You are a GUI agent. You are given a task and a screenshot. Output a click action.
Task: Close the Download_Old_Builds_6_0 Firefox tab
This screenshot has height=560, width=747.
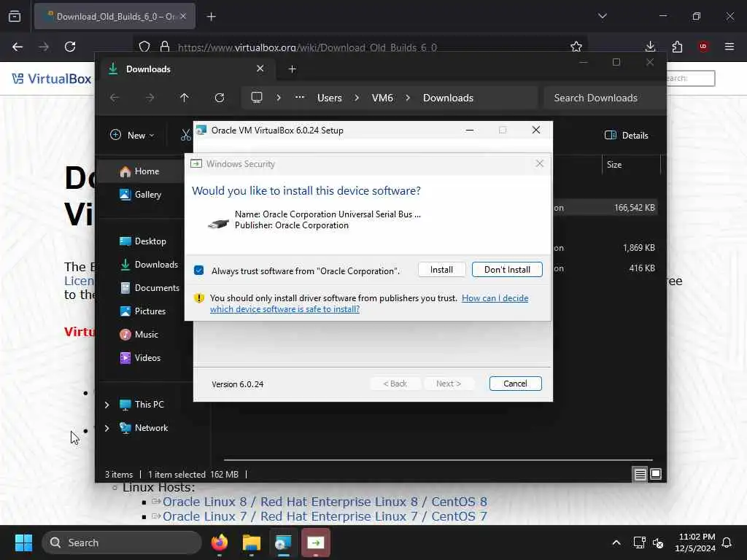click(183, 16)
